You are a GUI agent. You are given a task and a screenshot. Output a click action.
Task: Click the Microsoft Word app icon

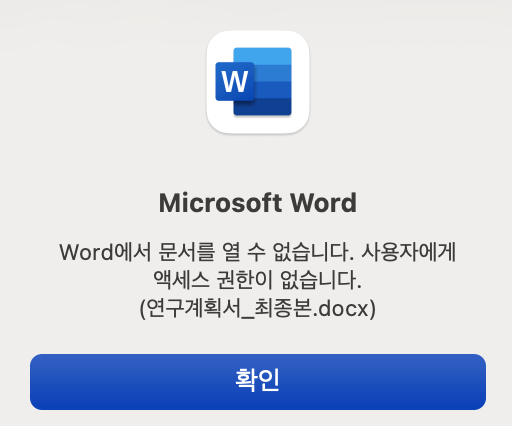258,82
